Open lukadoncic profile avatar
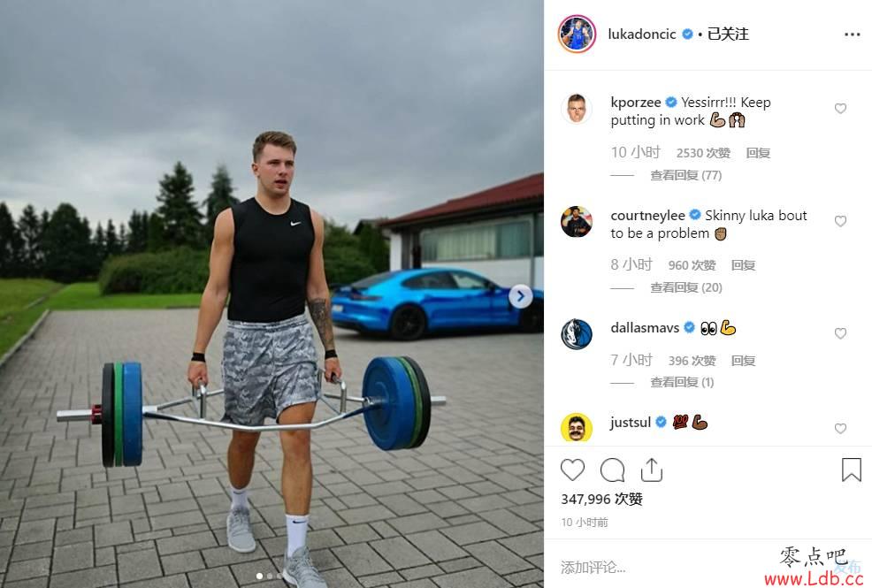872x588 pixels. 577,34
